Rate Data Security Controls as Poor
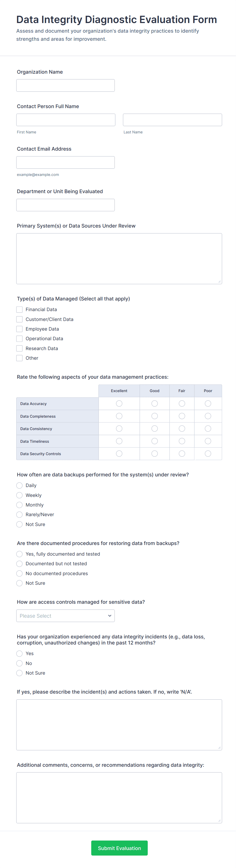 208,454
